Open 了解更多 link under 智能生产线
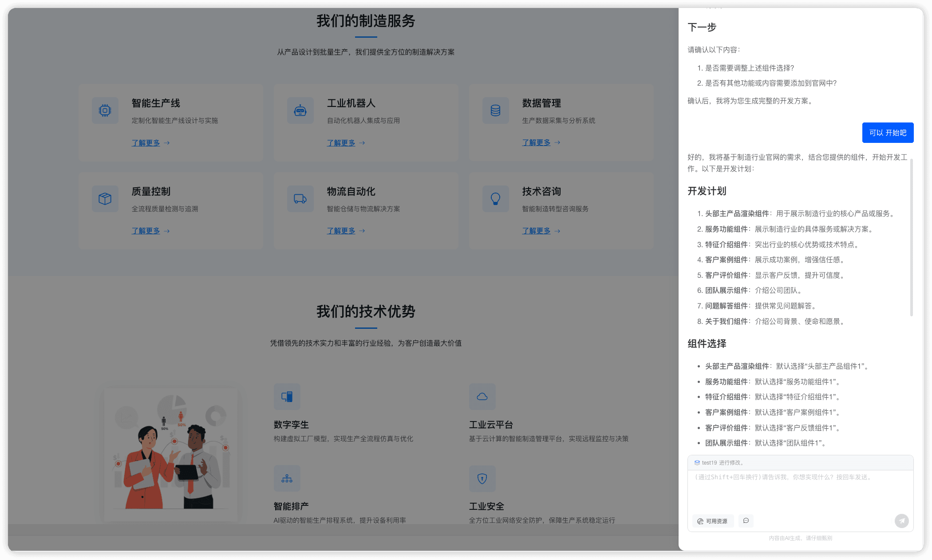The width and height of the screenshot is (932, 560). pyautogui.click(x=146, y=143)
